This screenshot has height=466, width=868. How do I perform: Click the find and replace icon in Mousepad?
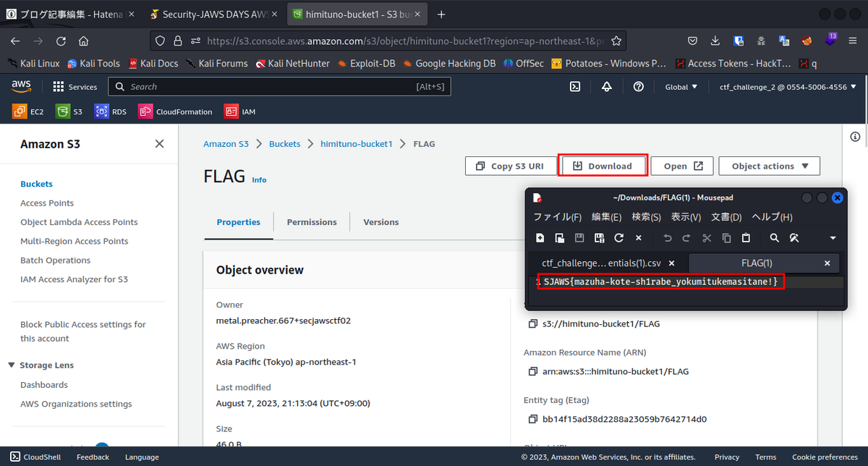pos(793,237)
